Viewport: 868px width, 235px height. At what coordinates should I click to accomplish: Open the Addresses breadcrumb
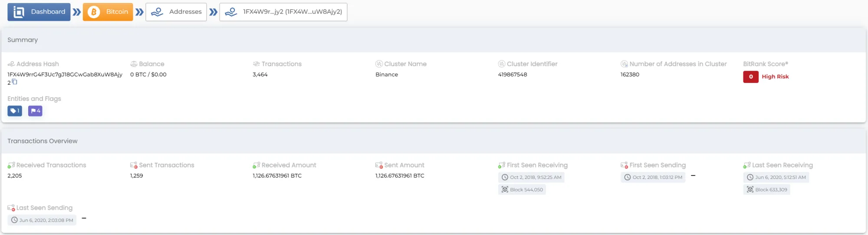176,12
